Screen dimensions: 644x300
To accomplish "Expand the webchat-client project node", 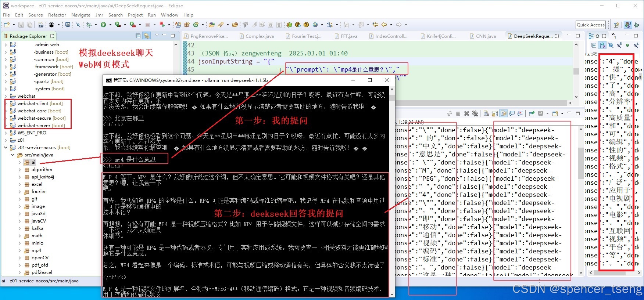I will click(6, 104).
